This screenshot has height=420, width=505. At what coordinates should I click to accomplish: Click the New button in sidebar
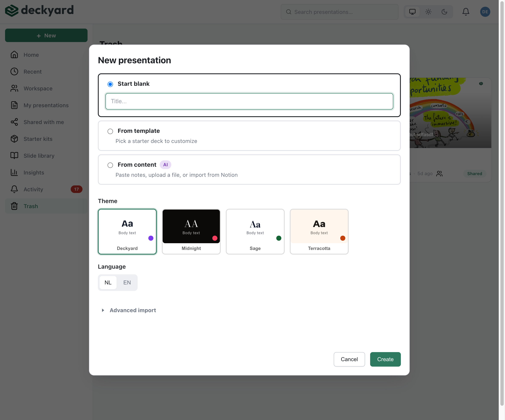pos(46,35)
